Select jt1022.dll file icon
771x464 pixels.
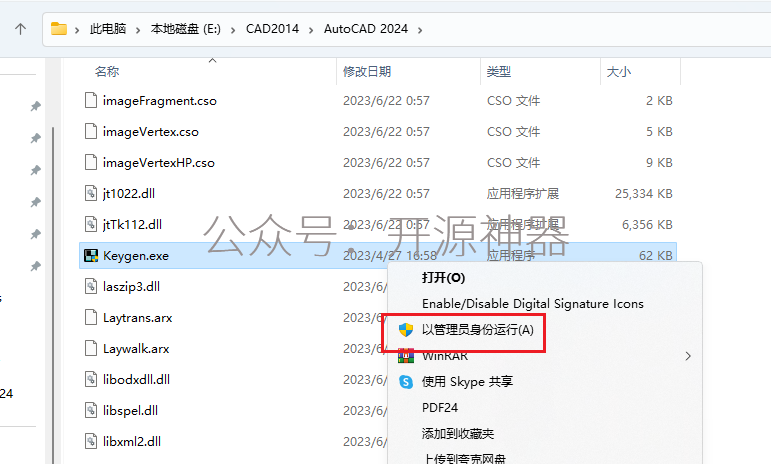(91, 193)
